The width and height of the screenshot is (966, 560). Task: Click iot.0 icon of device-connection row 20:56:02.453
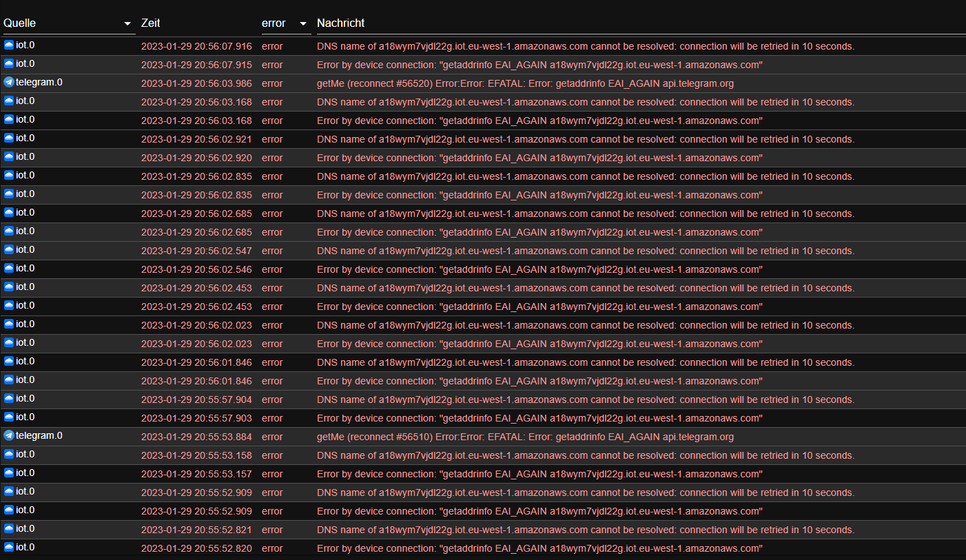[x=9, y=305]
